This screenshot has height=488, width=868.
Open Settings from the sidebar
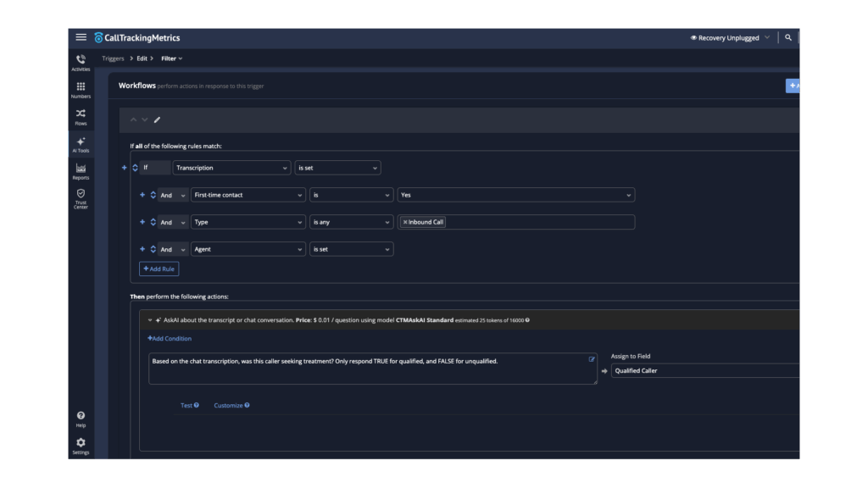coord(80,444)
